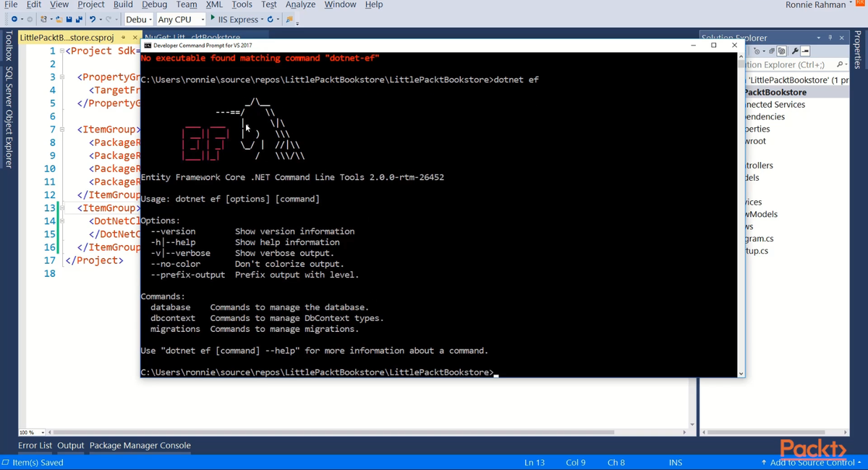868x470 pixels.
Task: Click the New Project toolbar icon
Action: point(44,20)
